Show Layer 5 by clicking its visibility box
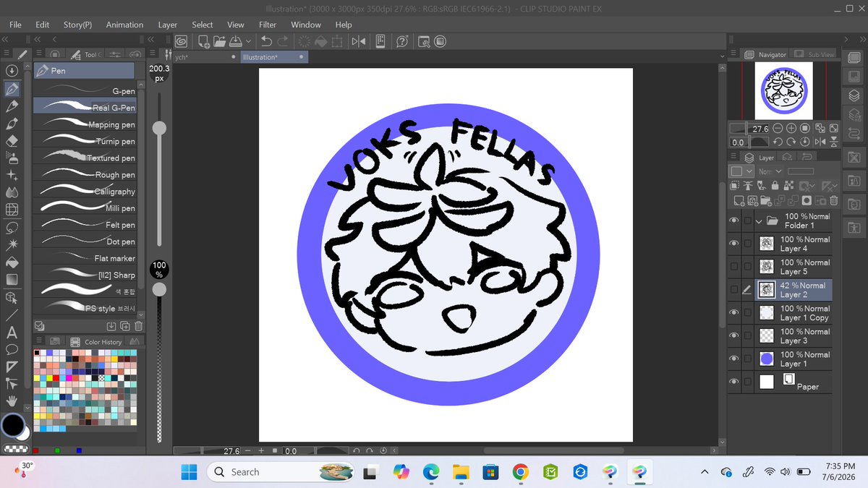 (x=735, y=267)
